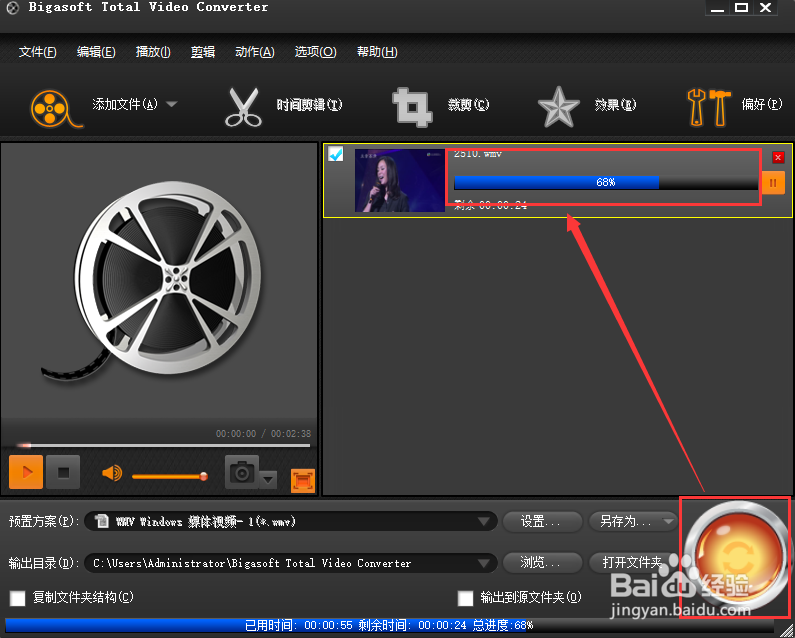Click the Crop label text
The image size is (795, 638).
coord(468,105)
